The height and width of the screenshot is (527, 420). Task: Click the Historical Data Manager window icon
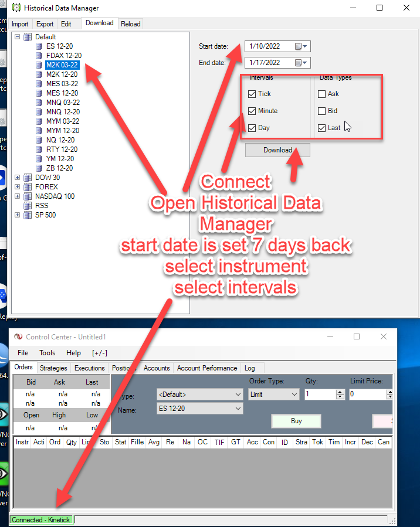(16, 8)
